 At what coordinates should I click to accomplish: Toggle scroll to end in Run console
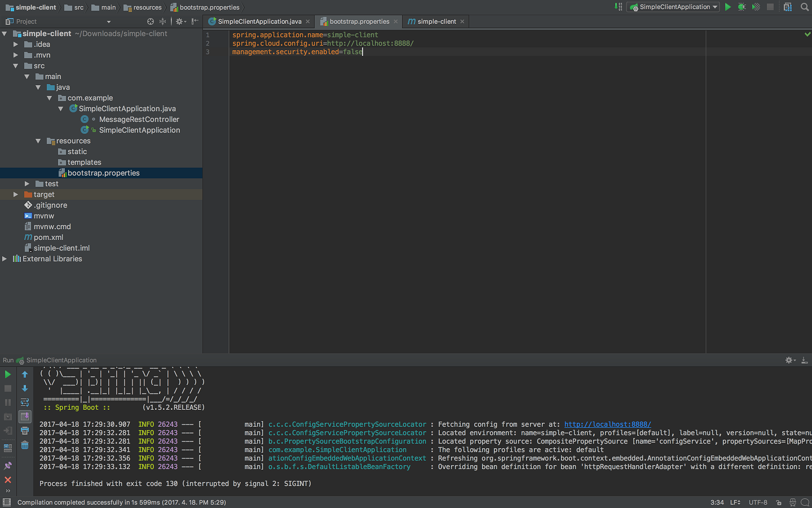pyautogui.click(x=25, y=417)
